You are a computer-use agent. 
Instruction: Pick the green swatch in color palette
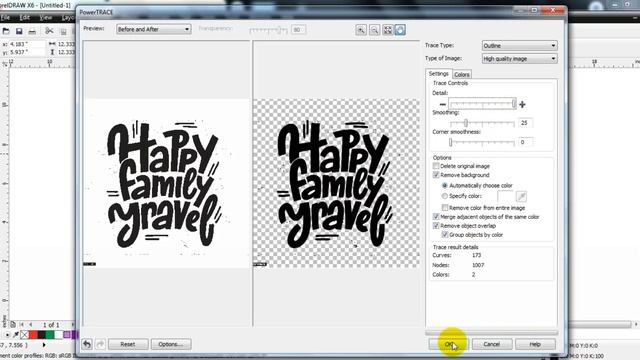tap(50, 335)
